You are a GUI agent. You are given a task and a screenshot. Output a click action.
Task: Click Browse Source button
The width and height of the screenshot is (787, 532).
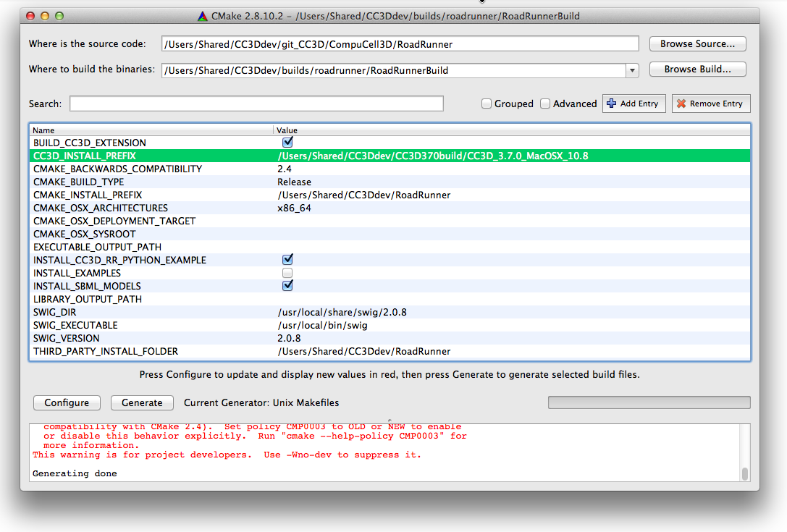coord(697,44)
